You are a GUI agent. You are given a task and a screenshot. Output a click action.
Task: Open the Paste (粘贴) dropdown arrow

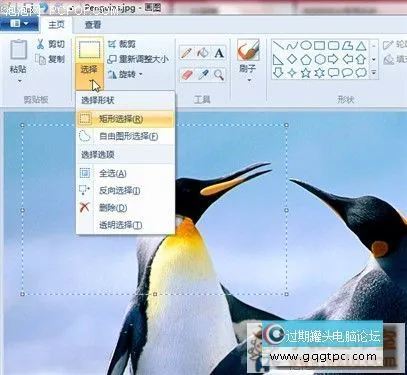tap(19, 81)
